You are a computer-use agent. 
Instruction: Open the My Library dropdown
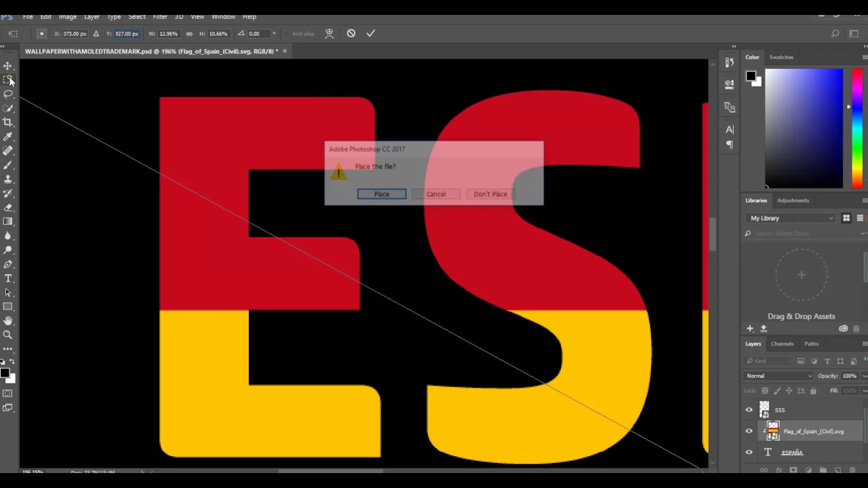pos(791,218)
